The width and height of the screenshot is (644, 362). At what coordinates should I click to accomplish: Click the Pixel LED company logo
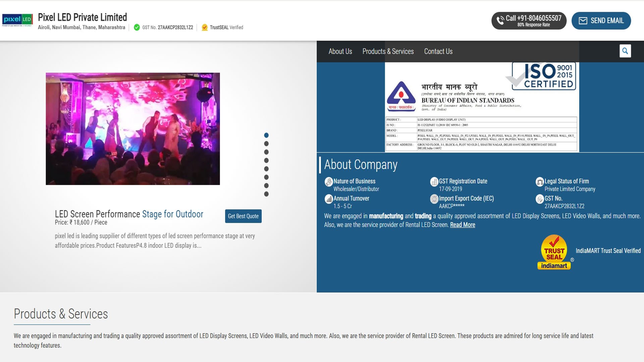click(17, 20)
